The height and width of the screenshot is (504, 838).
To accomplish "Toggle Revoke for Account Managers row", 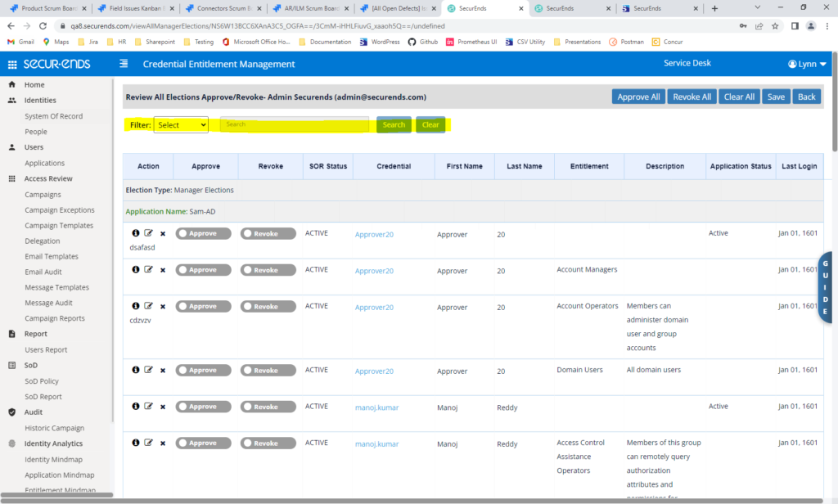I will click(268, 270).
